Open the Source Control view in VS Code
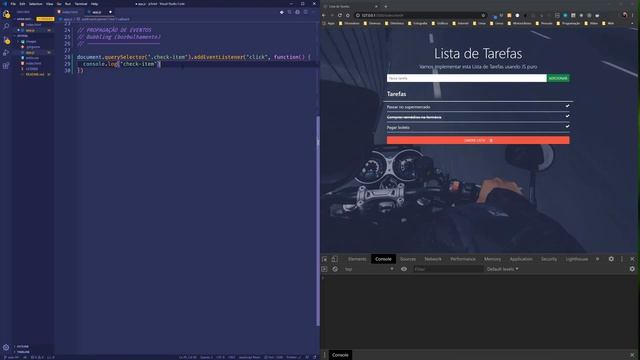 point(6,40)
